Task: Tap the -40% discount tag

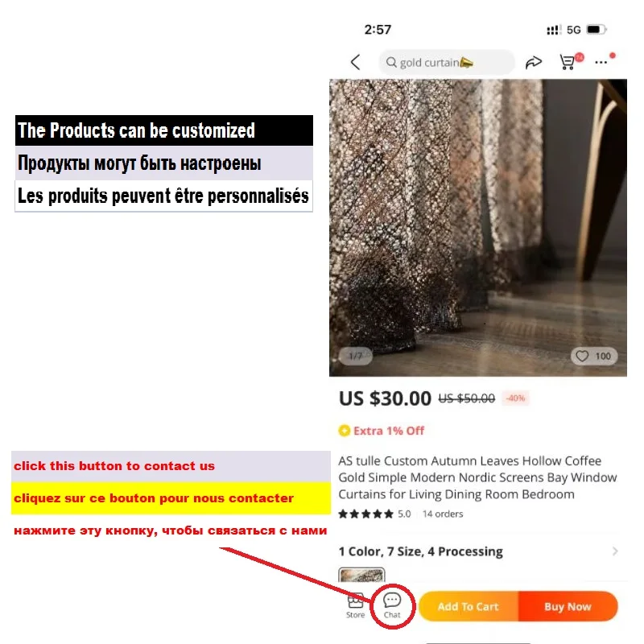Action: (x=515, y=398)
